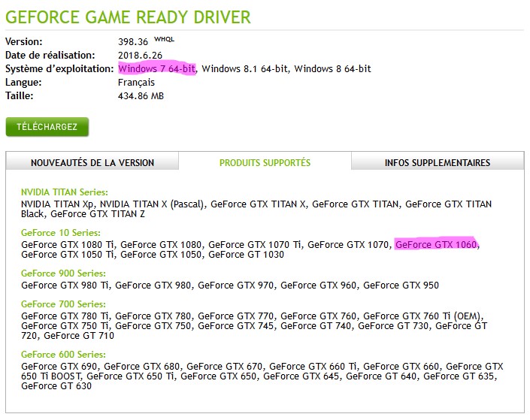Click the NVIDIA TITAN Xp entry
Image resolution: width=530 pixels, height=420 pixels.
58,204
